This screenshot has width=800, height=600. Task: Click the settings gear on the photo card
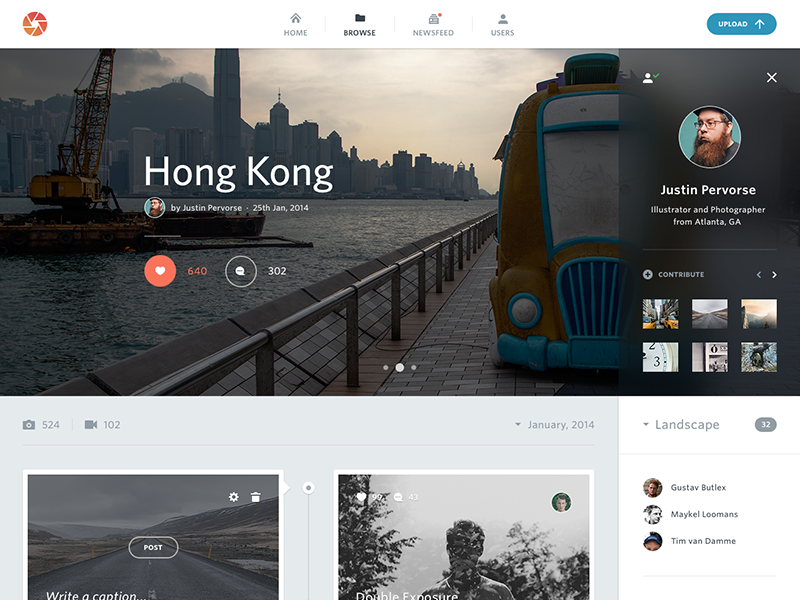pyautogui.click(x=234, y=497)
